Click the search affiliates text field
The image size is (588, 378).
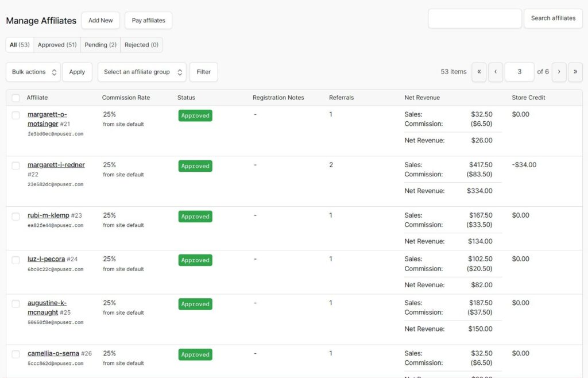pos(474,18)
